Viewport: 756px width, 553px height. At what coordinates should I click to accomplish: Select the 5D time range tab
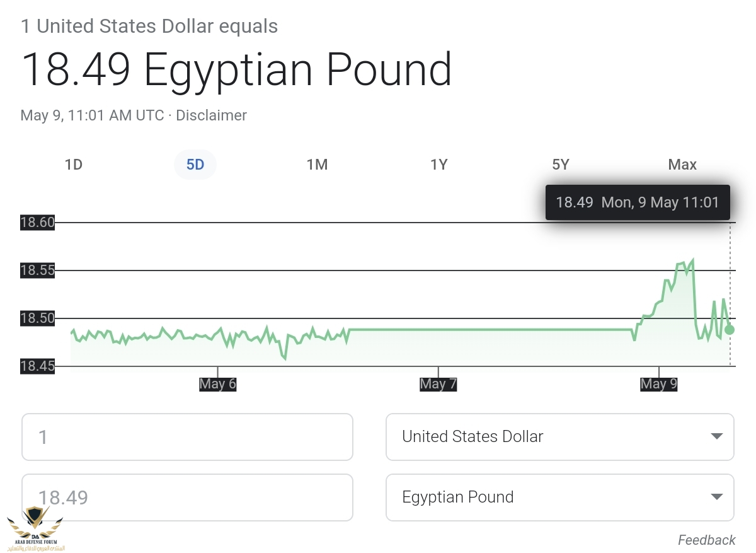(x=195, y=165)
